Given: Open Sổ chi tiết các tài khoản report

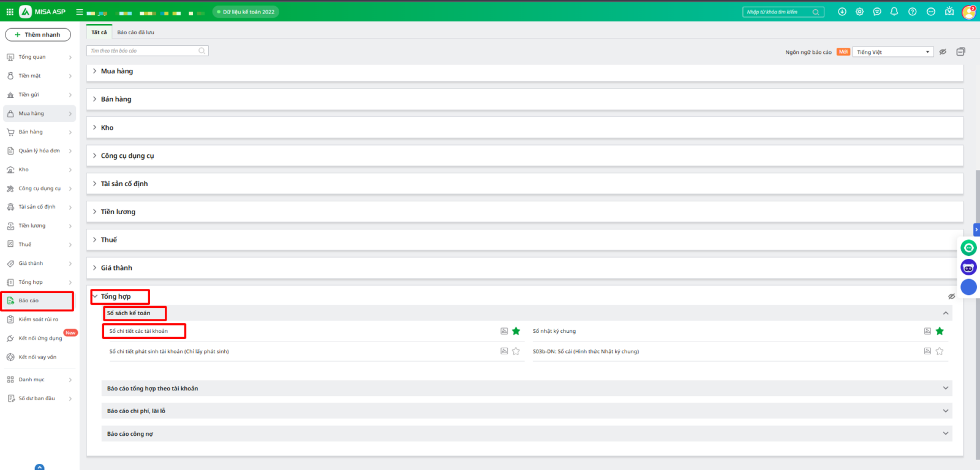Looking at the screenshot, I should 138,331.
